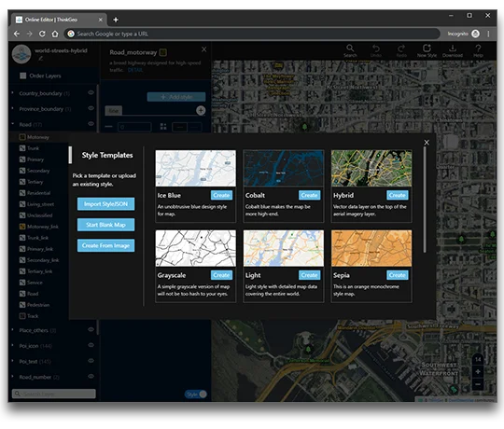The image size is (504, 429).
Task: Create a map from Cobalt template
Action: (x=310, y=195)
